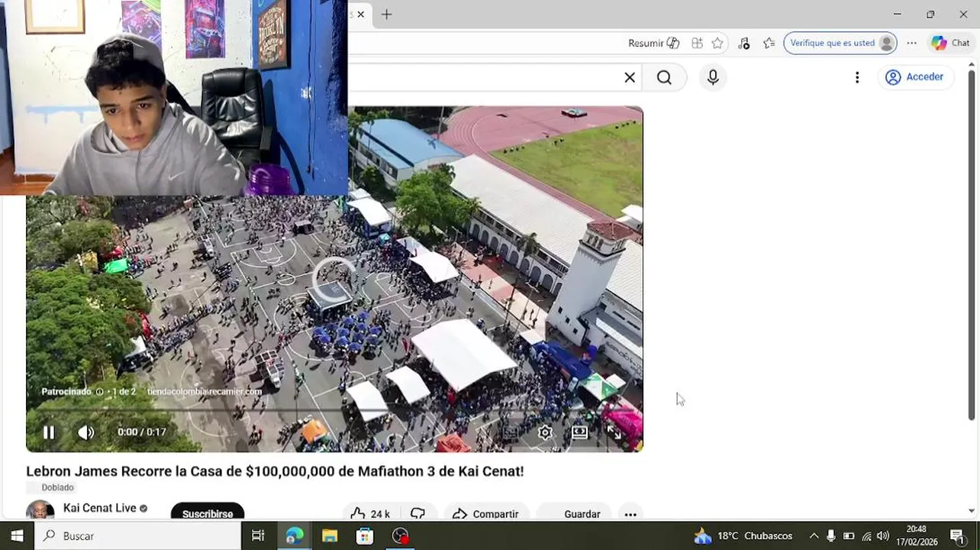Open Edge's three-dot menu beside Chat
This screenshot has height=550, width=980.
click(x=912, y=43)
